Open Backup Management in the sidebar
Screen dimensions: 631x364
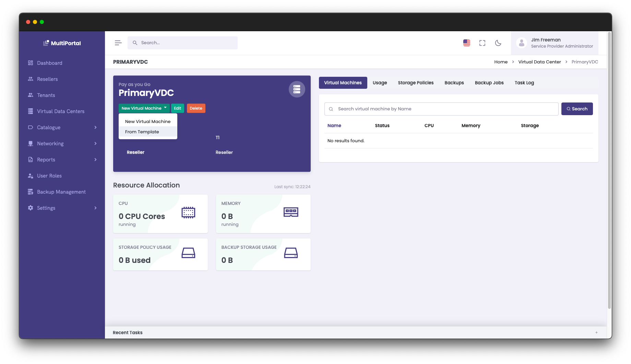(x=61, y=192)
